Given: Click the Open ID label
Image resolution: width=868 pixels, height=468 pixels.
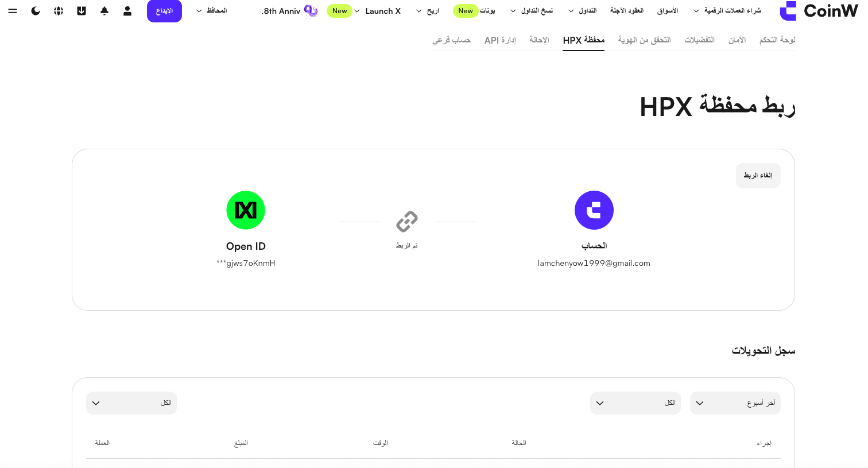Looking at the screenshot, I should [x=246, y=246].
